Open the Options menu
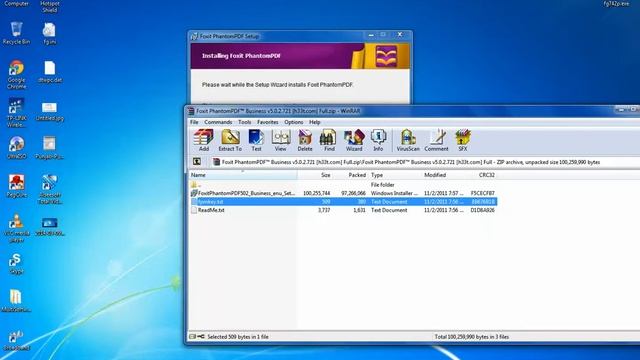 [x=294, y=122]
